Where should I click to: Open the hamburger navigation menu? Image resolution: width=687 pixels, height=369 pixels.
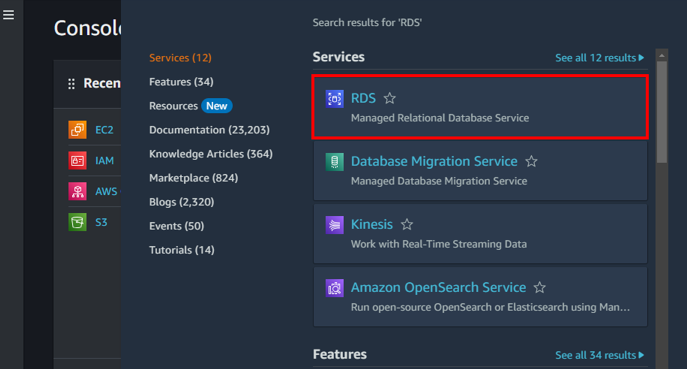click(8, 15)
